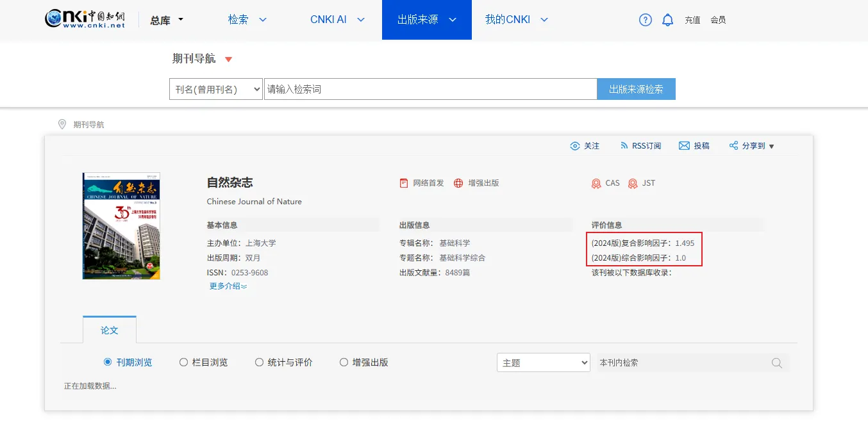This screenshot has width=868, height=422.
Task: Select the 栏目浏览 radio button
Action: 184,362
